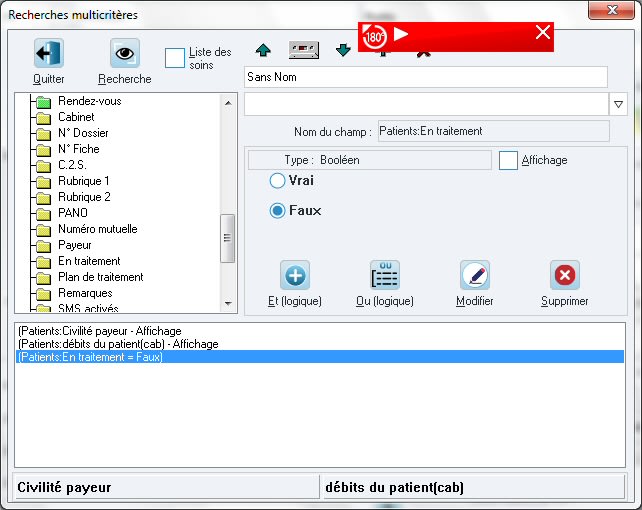Viewport: 642px width, 510px height.
Task: Select the Vrai radio button
Action: tap(277, 181)
